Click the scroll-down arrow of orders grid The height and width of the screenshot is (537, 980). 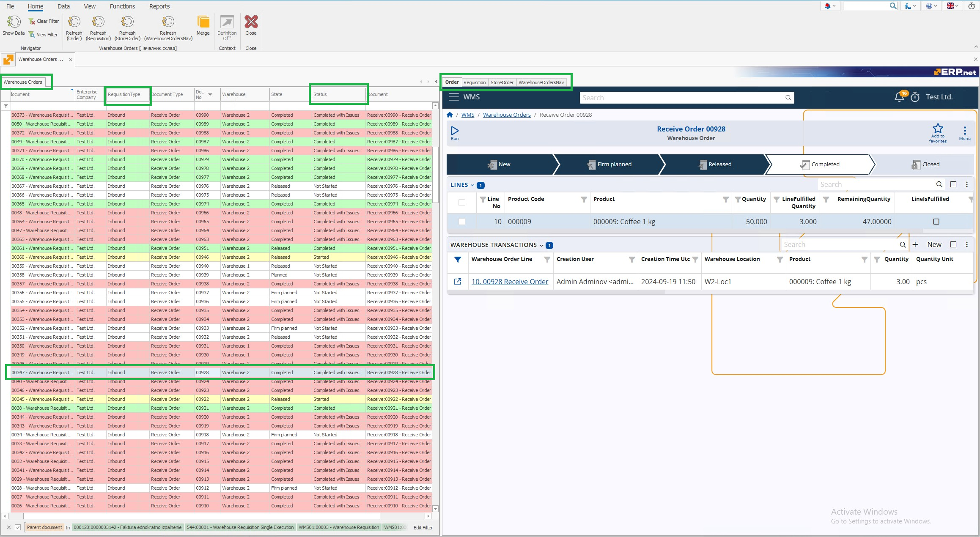pos(436,509)
